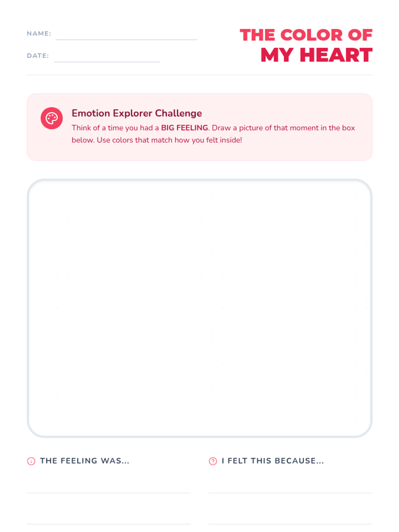Click the question mark icon beside 'I Felt This Because'
Viewport: 399px width, 532px height.
click(x=213, y=461)
